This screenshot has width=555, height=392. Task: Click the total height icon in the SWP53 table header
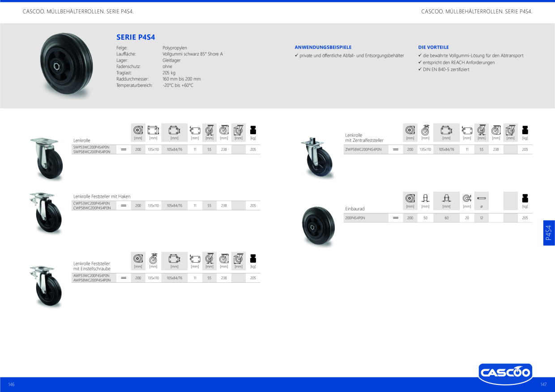coord(224,130)
